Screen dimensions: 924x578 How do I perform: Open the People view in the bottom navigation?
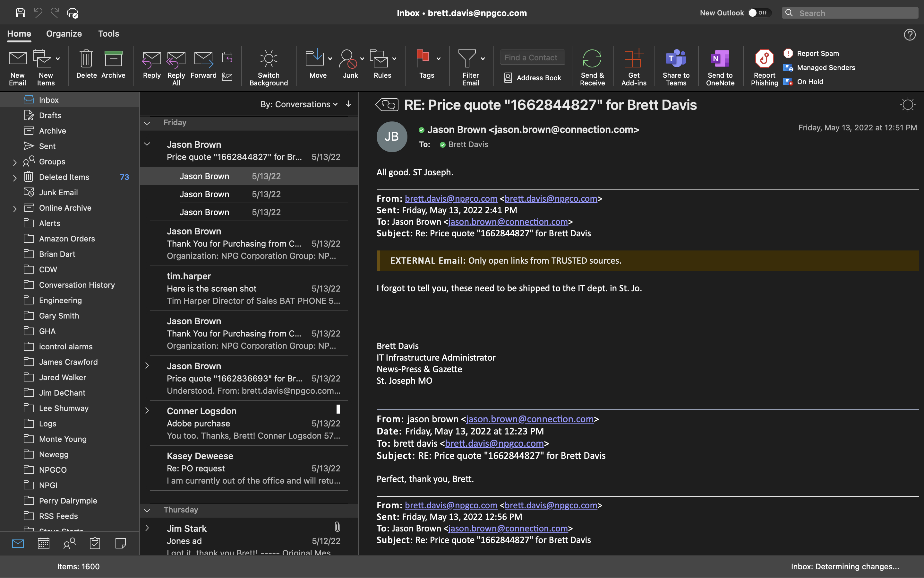pyautogui.click(x=69, y=543)
